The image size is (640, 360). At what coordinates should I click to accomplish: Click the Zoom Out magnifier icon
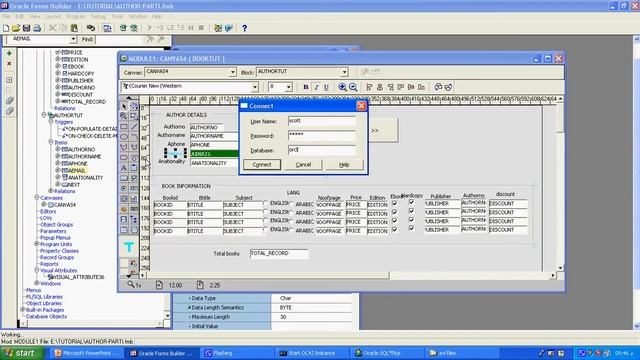[353, 87]
